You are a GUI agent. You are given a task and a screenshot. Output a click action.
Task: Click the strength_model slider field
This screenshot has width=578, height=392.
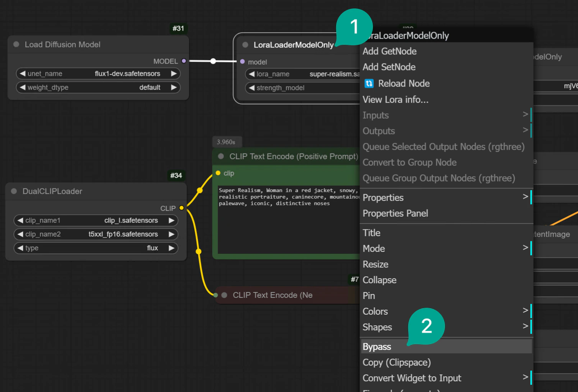pyautogui.click(x=303, y=88)
